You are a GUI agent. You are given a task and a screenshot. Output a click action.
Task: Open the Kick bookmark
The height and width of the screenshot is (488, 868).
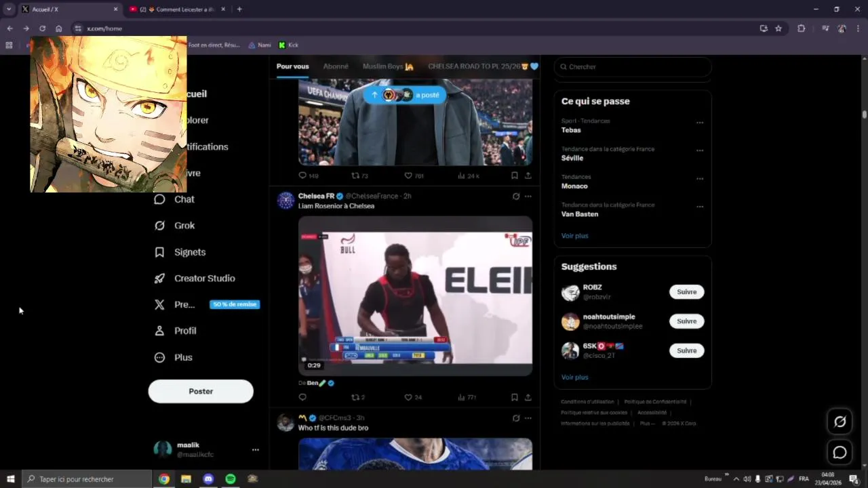click(x=288, y=45)
